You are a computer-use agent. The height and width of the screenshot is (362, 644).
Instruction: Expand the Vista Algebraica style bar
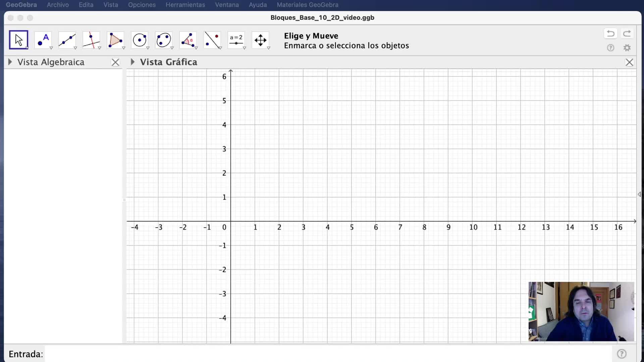pos(10,62)
